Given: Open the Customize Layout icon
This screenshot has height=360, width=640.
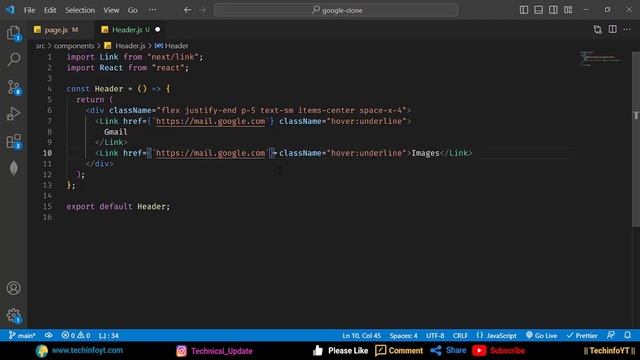Looking at the screenshot, I should (x=568, y=10).
